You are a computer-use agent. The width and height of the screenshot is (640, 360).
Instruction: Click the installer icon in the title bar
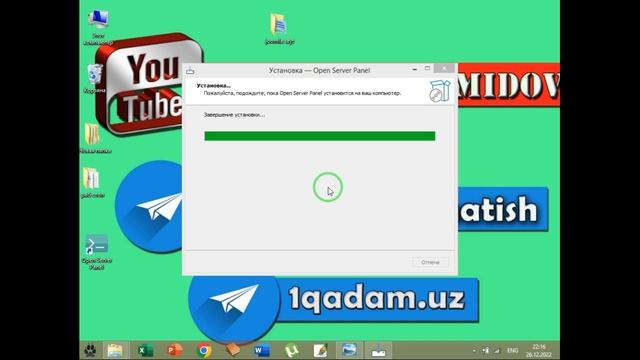tap(190, 71)
